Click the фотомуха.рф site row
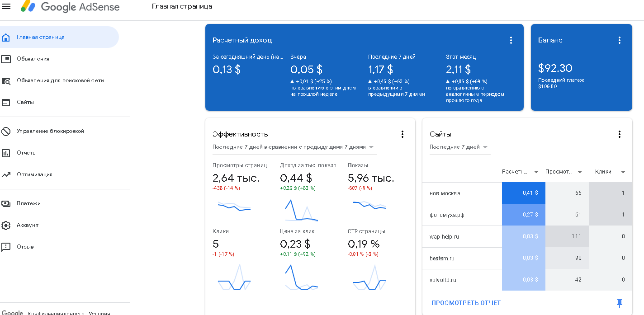 point(527,215)
